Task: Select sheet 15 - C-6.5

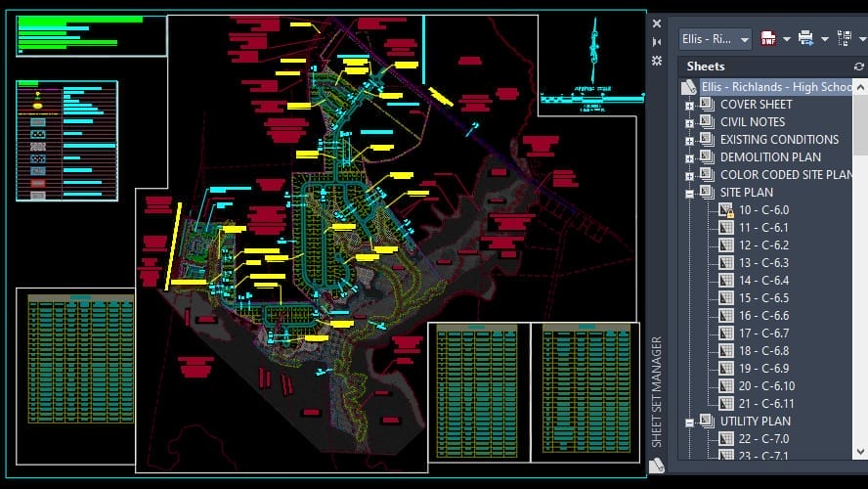Action: (763, 298)
